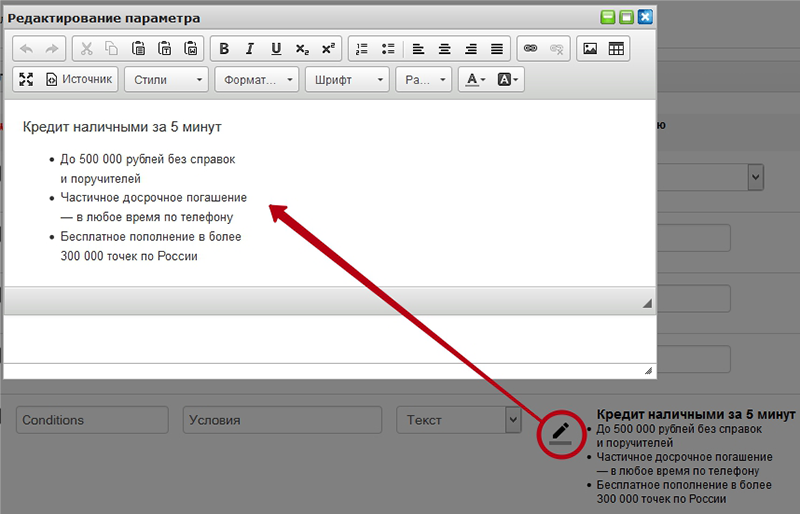
Task: Click the subscript icon
Action: pyautogui.click(x=302, y=48)
